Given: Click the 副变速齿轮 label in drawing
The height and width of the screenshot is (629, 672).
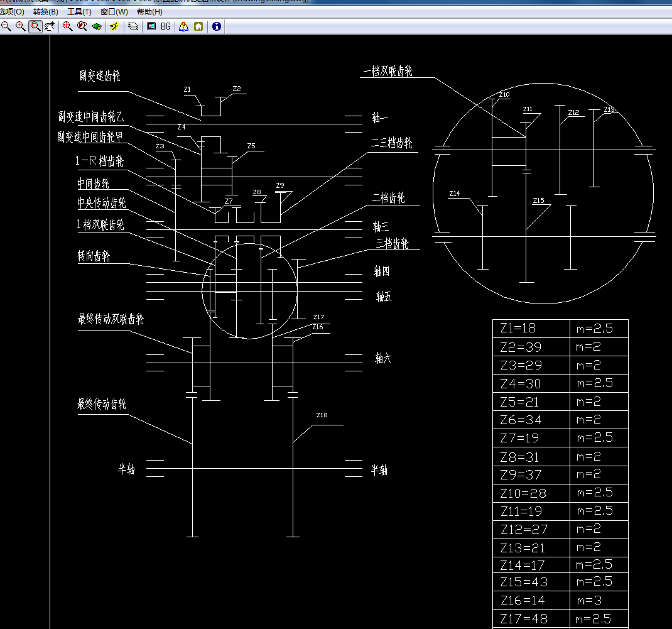Looking at the screenshot, I should coord(100,76).
